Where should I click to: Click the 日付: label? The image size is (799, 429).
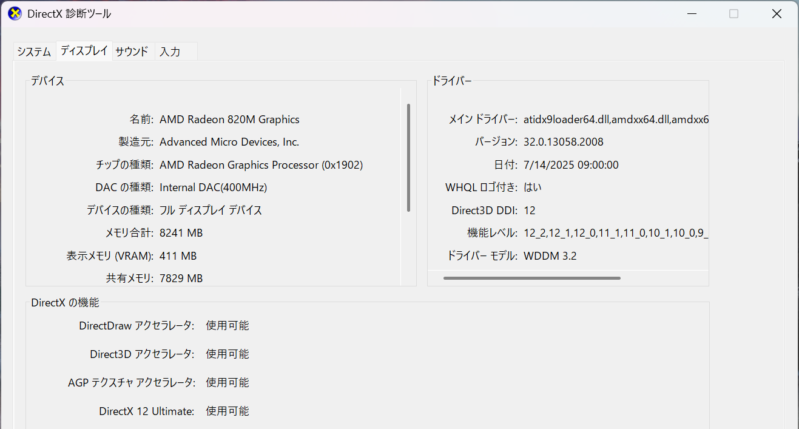505,165
